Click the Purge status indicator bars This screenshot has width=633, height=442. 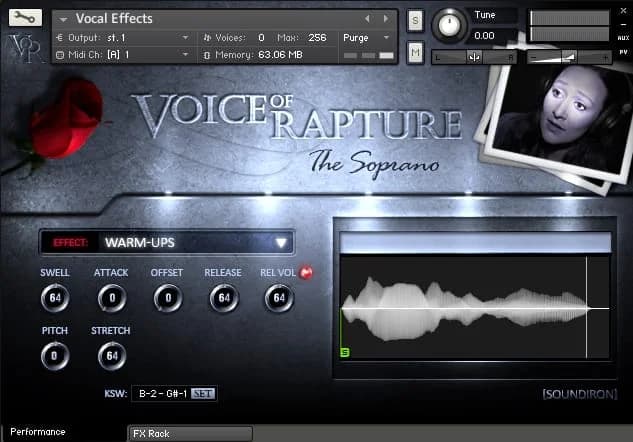tap(369, 55)
